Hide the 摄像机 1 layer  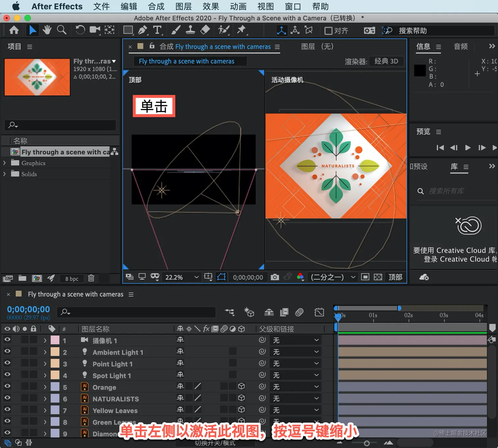point(7,340)
